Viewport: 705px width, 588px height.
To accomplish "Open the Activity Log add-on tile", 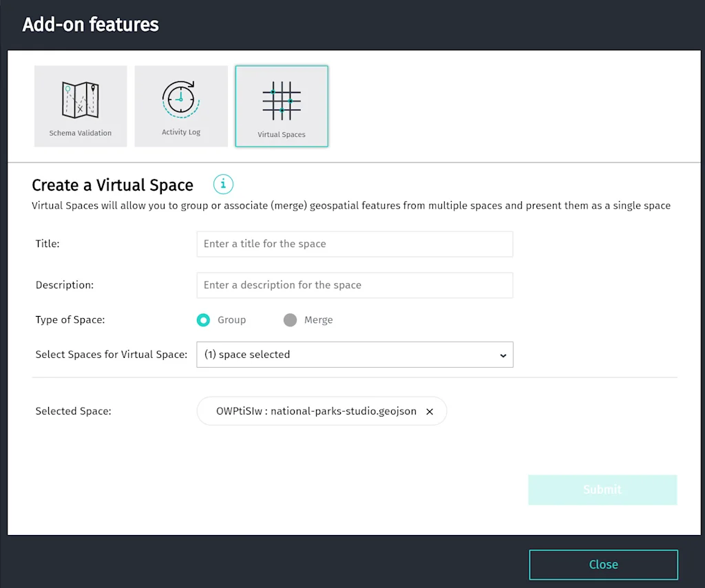I will click(x=181, y=106).
